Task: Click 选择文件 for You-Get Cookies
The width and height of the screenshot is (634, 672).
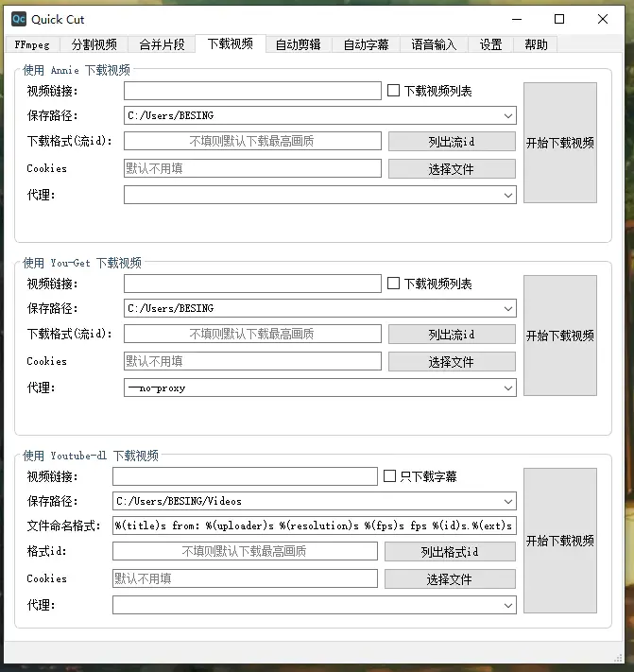Action: 452,362
